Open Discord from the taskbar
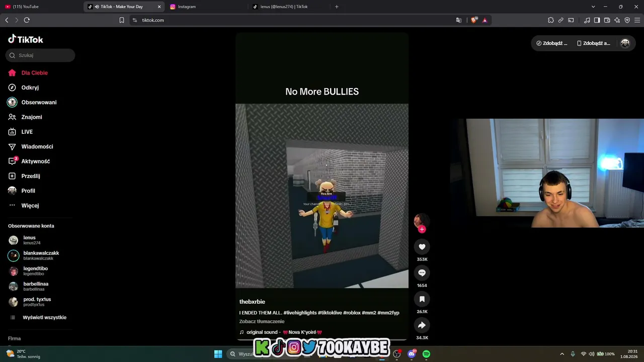The height and width of the screenshot is (362, 644). (412, 354)
